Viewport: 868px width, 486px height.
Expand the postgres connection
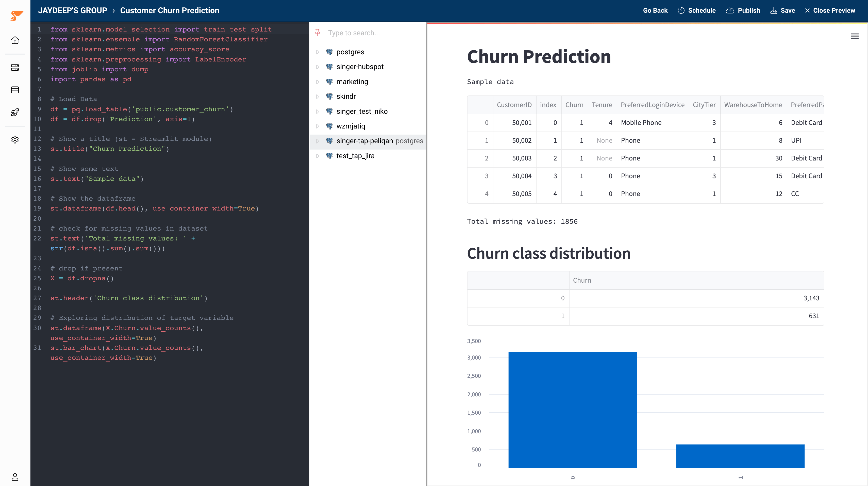point(318,52)
